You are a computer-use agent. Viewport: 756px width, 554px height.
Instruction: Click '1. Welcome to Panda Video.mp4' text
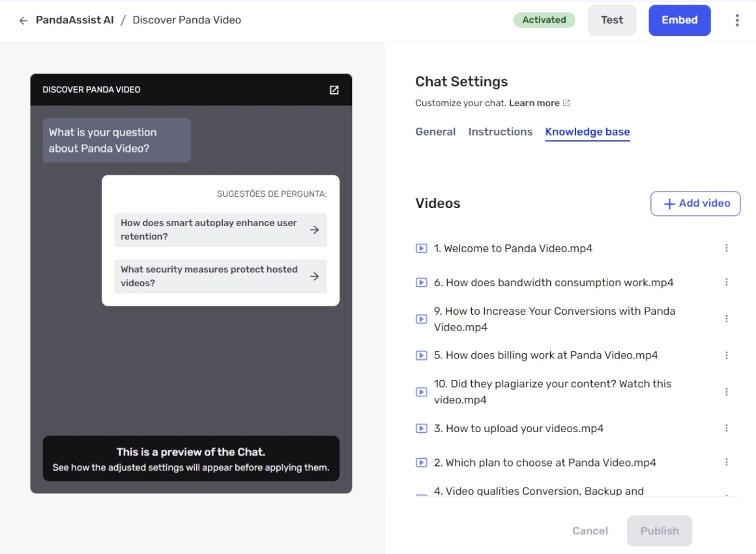click(x=513, y=248)
